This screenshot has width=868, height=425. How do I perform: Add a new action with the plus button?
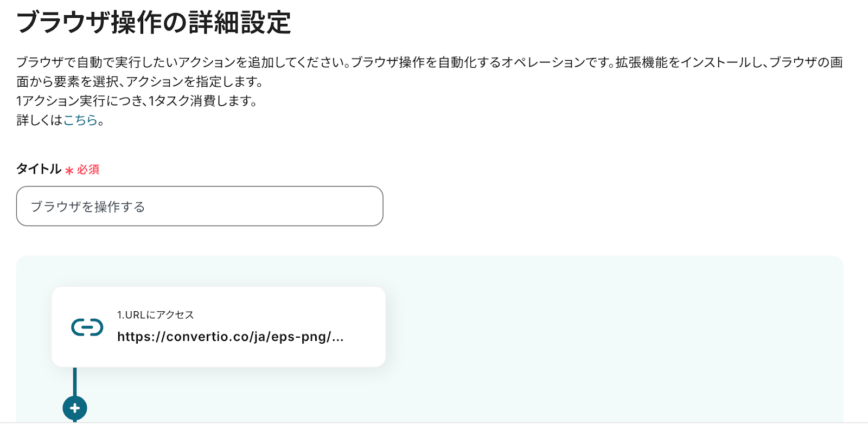(x=75, y=408)
